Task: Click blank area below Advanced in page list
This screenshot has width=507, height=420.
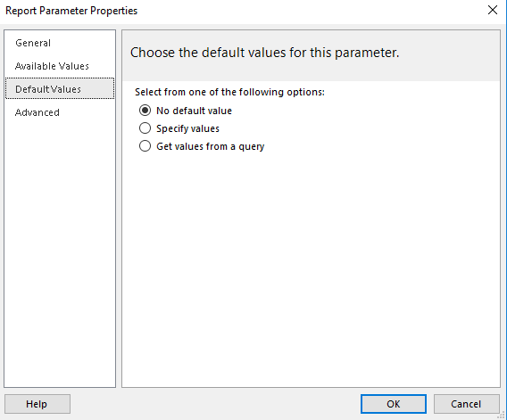Action: pyautogui.click(x=60, y=252)
